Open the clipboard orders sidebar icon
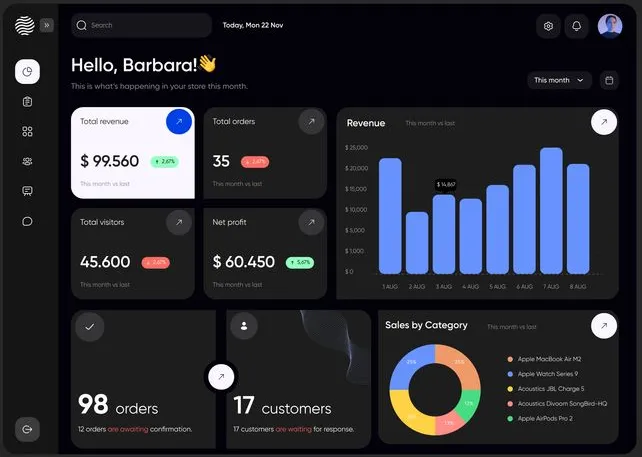The height and width of the screenshot is (457, 642). point(27,102)
